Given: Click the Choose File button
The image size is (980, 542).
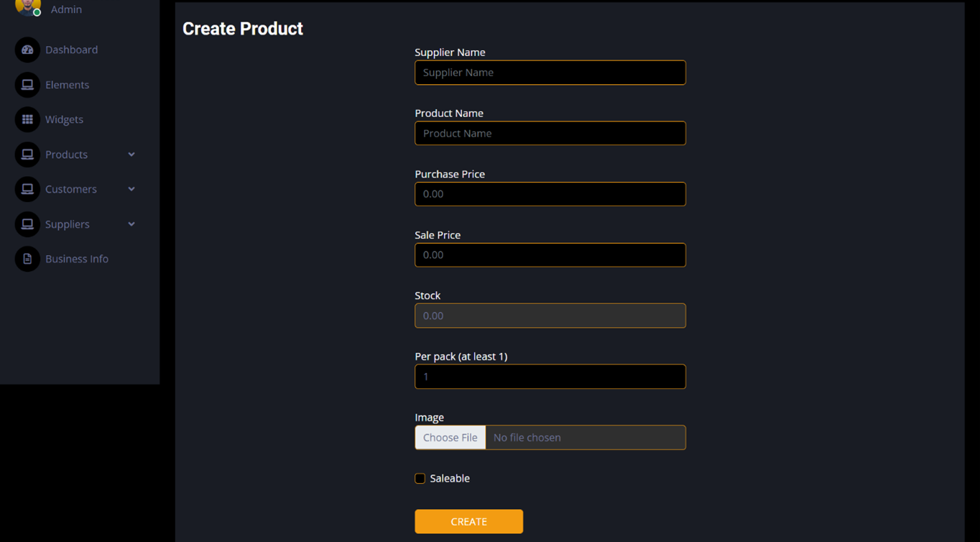Looking at the screenshot, I should click(x=450, y=438).
